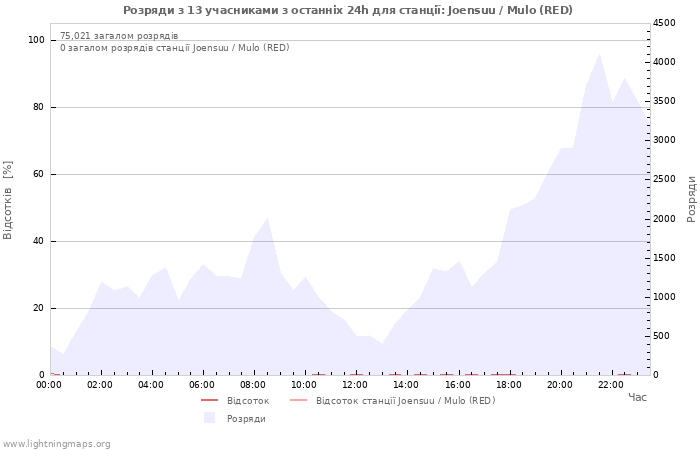Image resolution: width=700 pixels, height=450 pixels.
Task: Click the 2500 right axis label
Action: coord(664,179)
